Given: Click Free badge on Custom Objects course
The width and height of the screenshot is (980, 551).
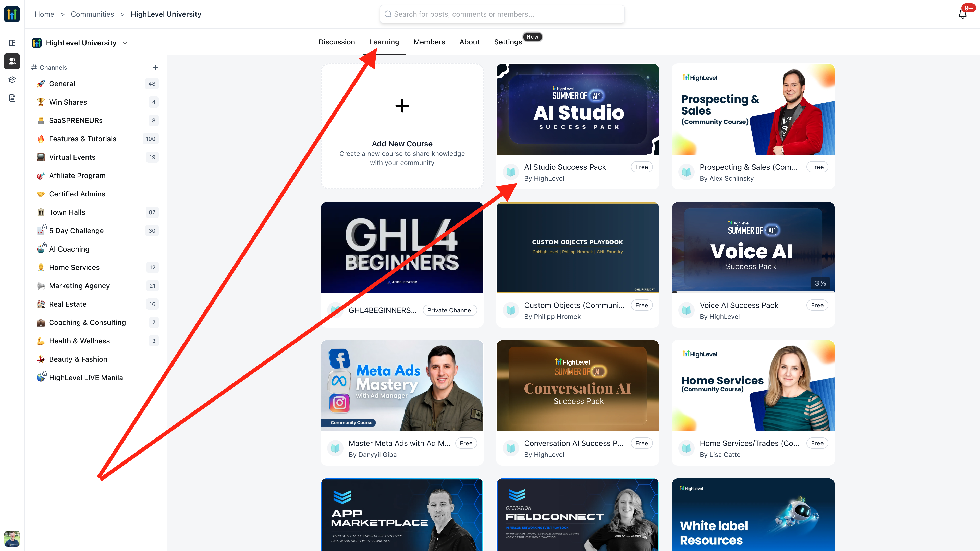Looking at the screenshot, I should (x=641, y=305).
